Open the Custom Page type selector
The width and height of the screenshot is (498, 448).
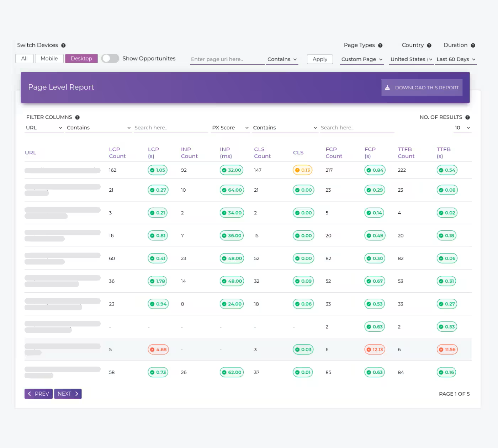(x=361, y=59)
